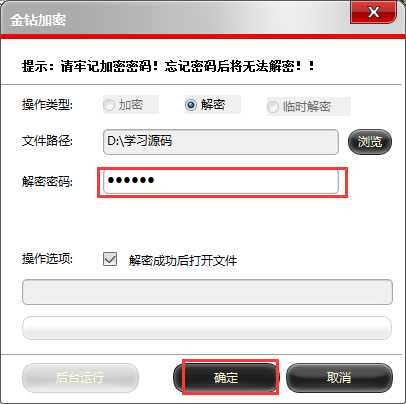Confirm decryption with the 确定 button
The height and width of the screenshot is (404, 406).
click(226, 378)
